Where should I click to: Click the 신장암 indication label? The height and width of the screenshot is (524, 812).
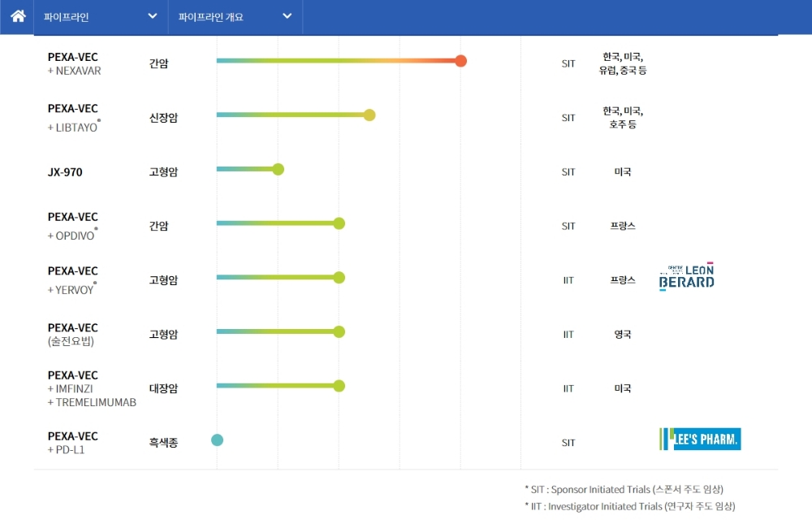tap(163, 118)
